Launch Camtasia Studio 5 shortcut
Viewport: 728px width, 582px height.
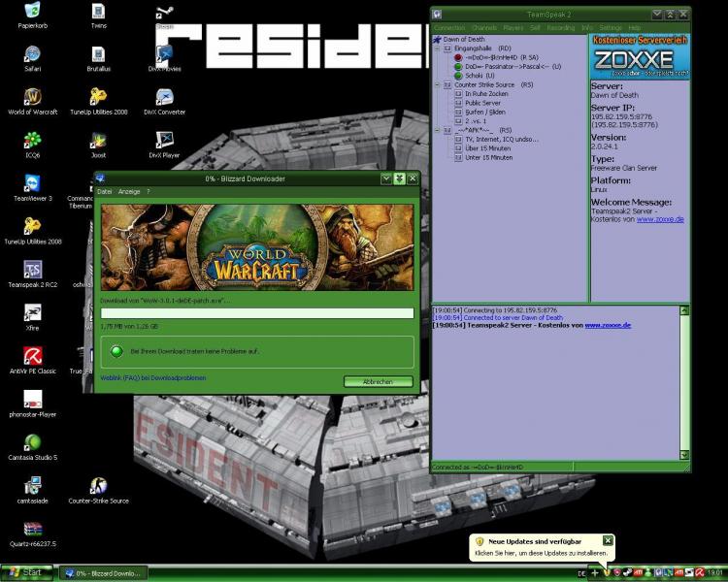pos(32,447)
